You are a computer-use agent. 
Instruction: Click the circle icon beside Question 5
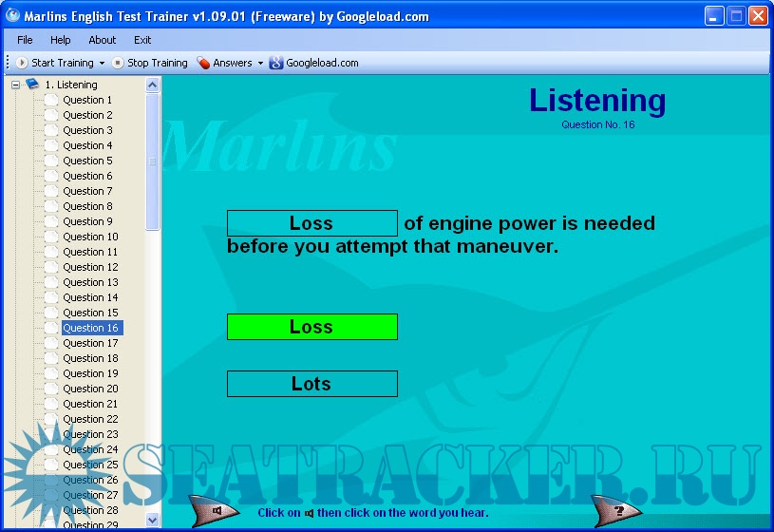[51, 161]
